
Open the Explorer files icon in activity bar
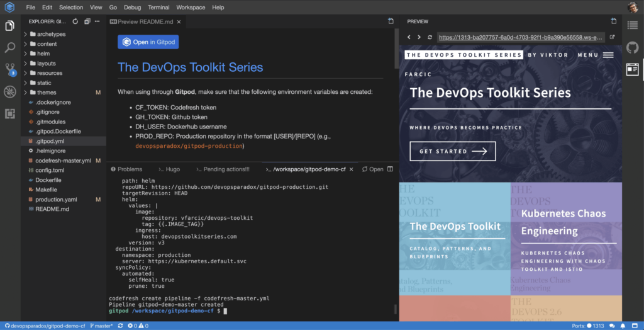[x=10, y=26]
